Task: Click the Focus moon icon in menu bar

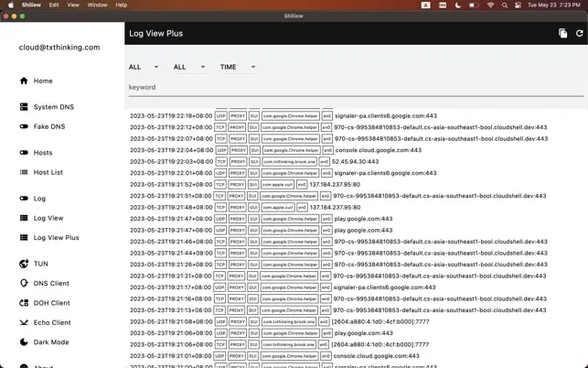Action: [x=458, y=5]
